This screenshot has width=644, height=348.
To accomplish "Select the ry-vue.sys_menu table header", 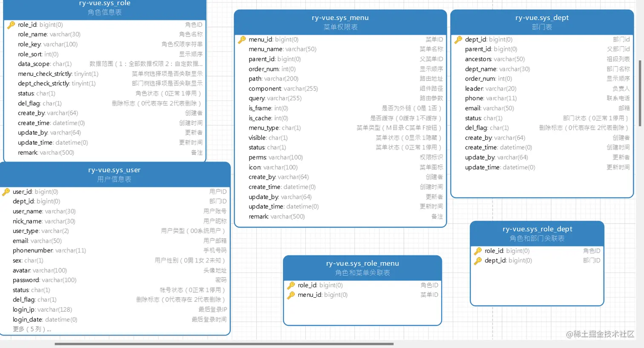I will tap(340, 22).
